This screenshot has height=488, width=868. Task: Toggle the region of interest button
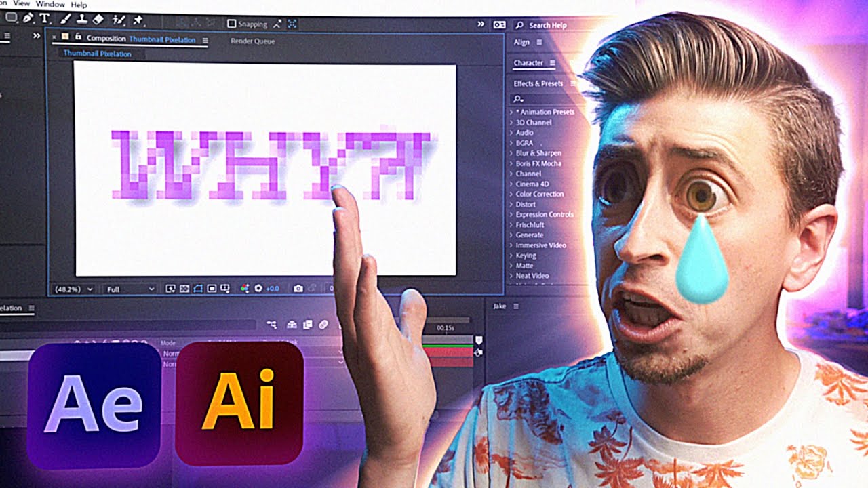click(x=211, y=289)
